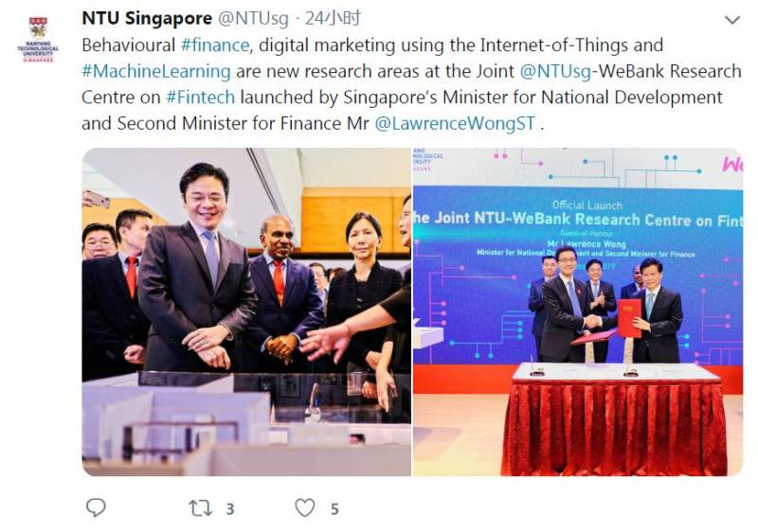The image size is (758, 532).
Task: Click the tweet body text about Joint Research Centre
Action: coord(411,84)
